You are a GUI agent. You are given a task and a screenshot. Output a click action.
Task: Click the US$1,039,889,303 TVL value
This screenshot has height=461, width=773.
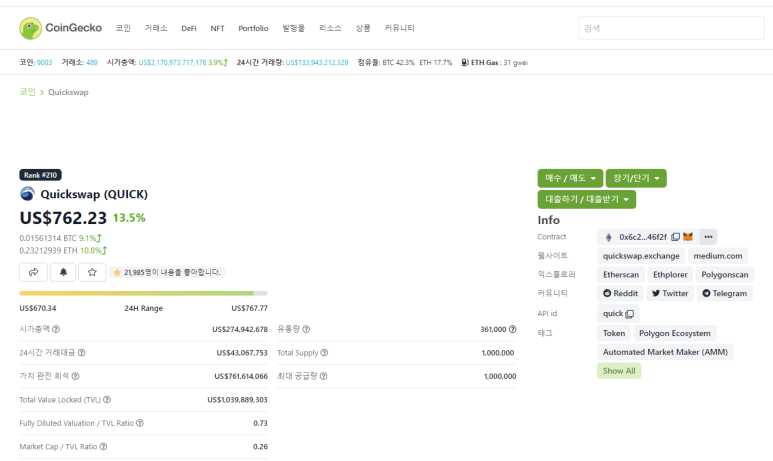[237, 400]
